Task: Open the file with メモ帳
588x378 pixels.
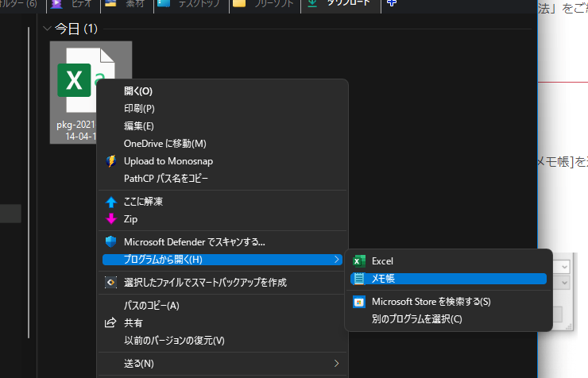Action: point(448,279)
